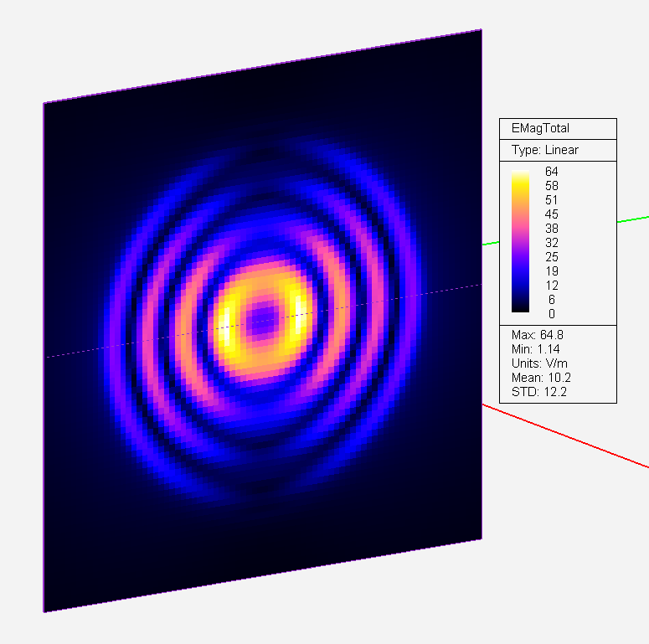Select the central purple null spot
This screenshot has width=649, height=644.
[x=262, y=321]
